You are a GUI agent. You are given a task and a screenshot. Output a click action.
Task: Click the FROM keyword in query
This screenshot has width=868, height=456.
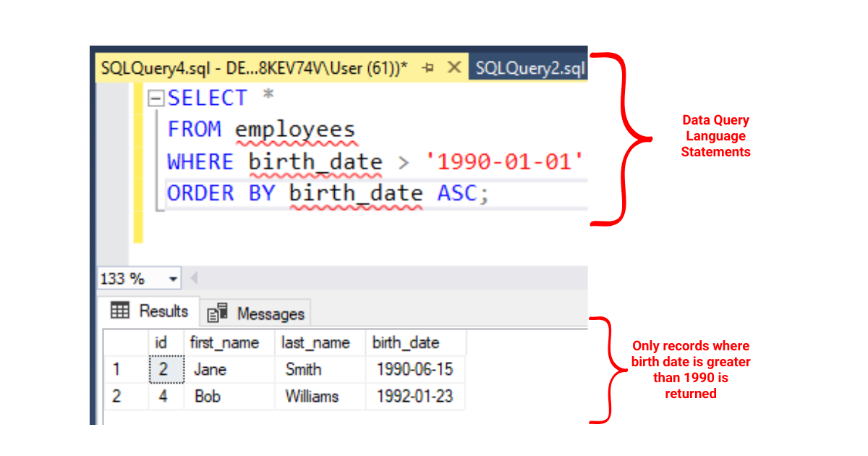pyautogui.click(x=194, y=130)
